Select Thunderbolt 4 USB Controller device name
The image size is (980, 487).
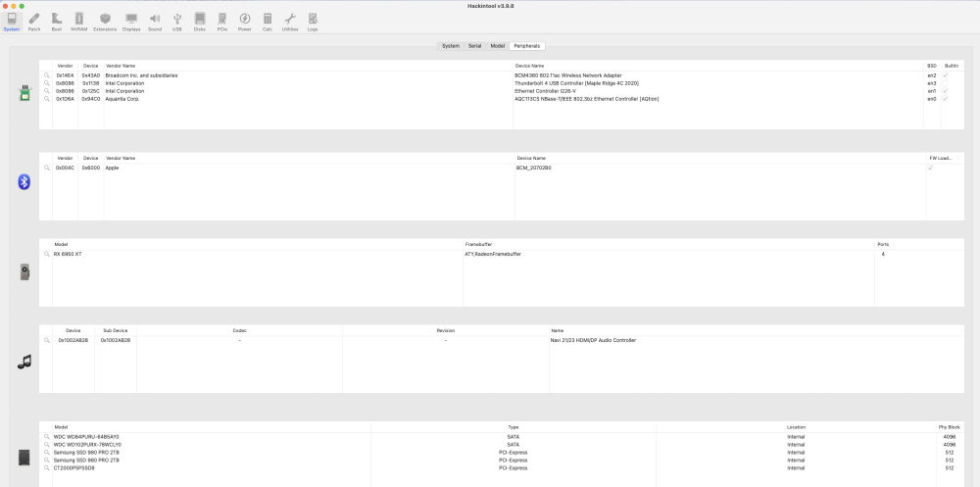click(x=576, y=83)
